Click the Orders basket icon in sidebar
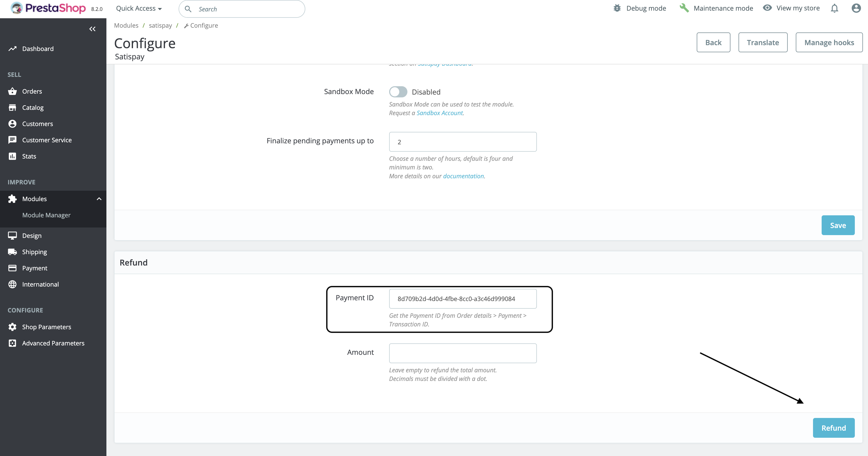 [12, 91]
